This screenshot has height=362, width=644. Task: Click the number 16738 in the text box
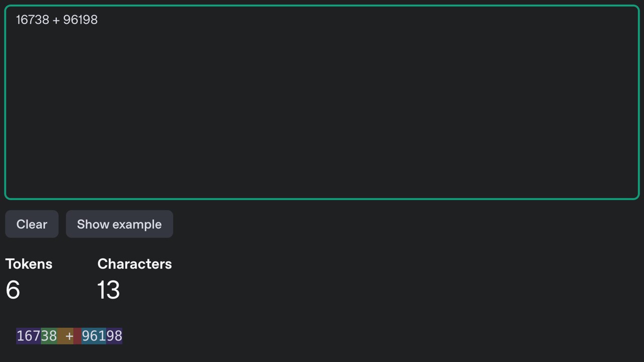[33, 20]
